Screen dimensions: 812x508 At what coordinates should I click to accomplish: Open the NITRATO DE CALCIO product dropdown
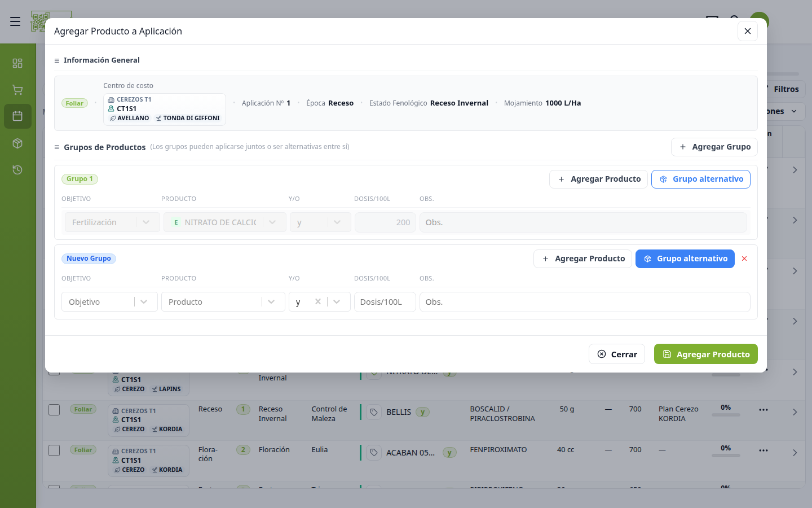(225, 222)
